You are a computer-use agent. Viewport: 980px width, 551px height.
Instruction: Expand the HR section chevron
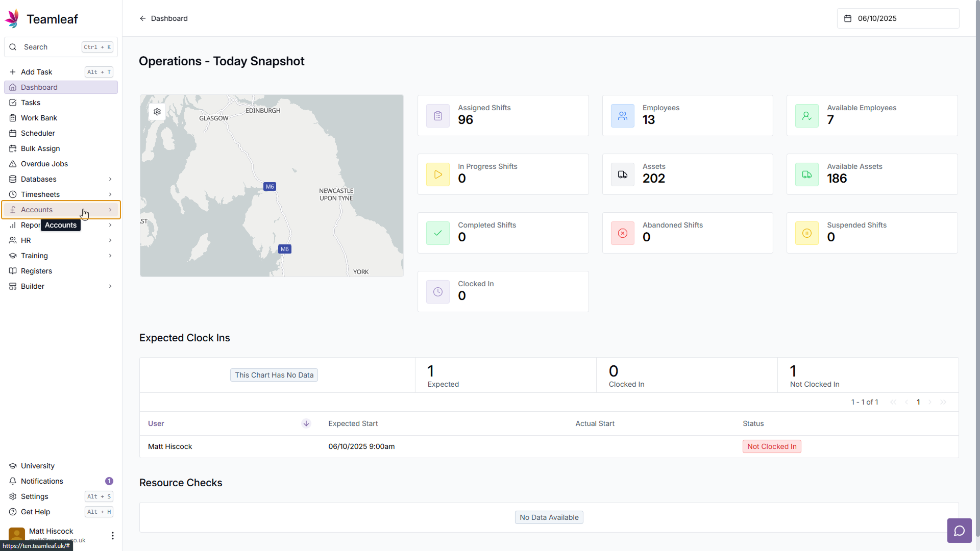point(110,240)
